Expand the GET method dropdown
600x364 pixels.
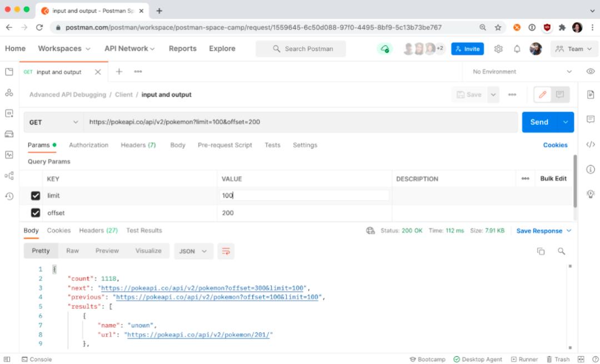tap(53, 122)
